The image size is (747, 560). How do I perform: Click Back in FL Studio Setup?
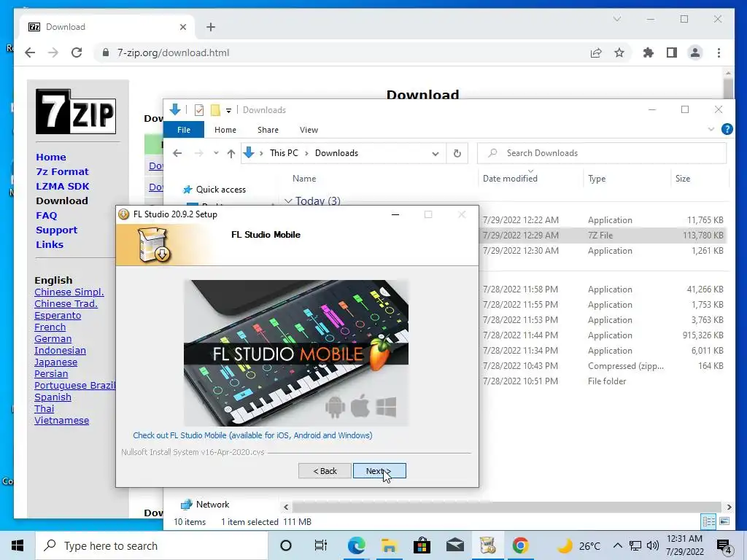click(x=325, y=471)
